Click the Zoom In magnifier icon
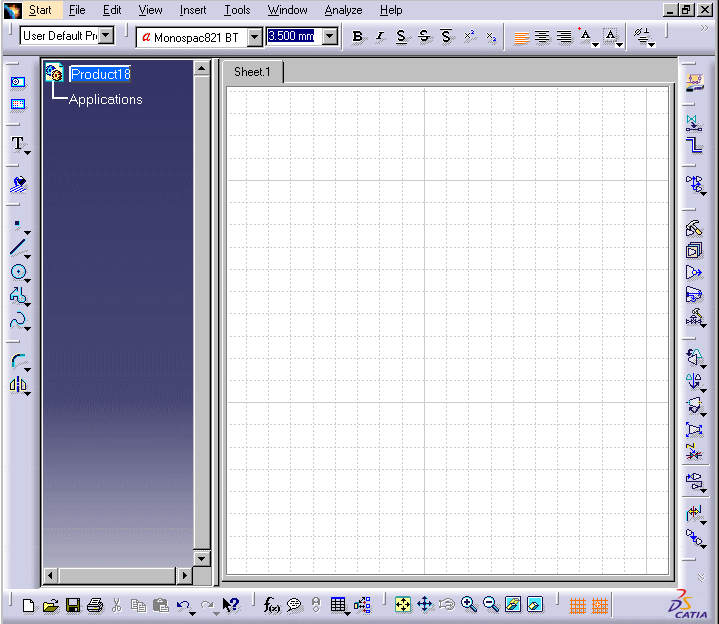This screenshot has height=624, width=719. click(x=468, y=605)
